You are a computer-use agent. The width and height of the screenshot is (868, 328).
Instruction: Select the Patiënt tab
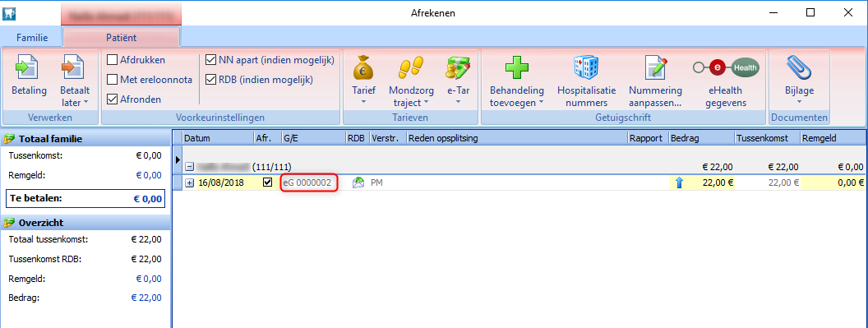point(121,38)
